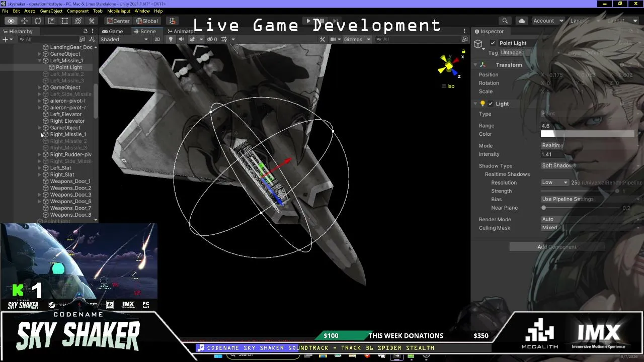This screenshot has height=362, width=644.
Task: Click the scene orientation gizmo
Action: coord(448,65)
